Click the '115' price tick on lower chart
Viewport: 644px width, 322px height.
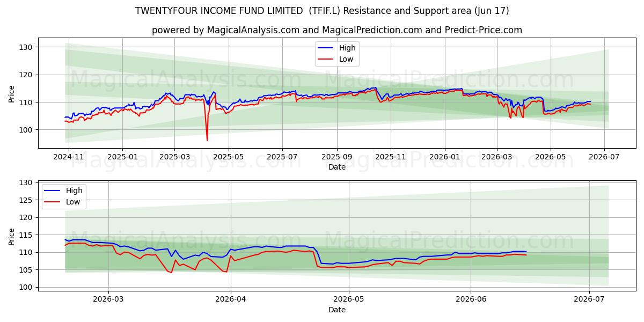coord(26,235)
